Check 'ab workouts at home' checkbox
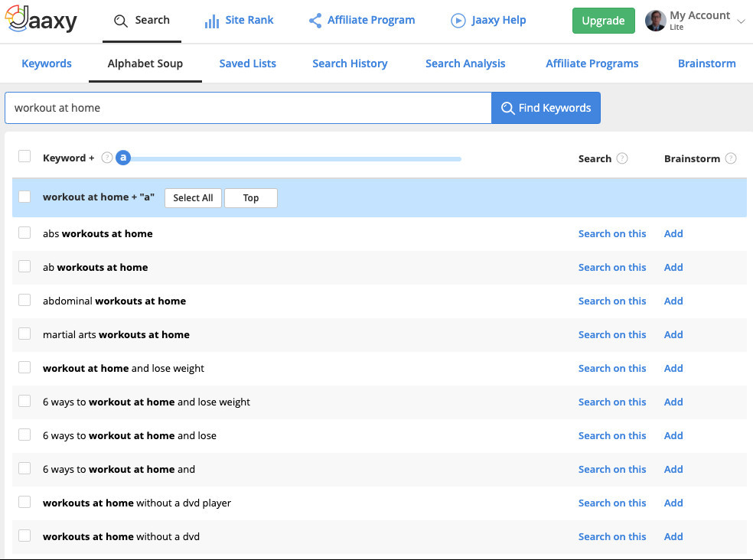Viewport: 753px width, 560px height. pyautogui.click(x=24, y=266)
